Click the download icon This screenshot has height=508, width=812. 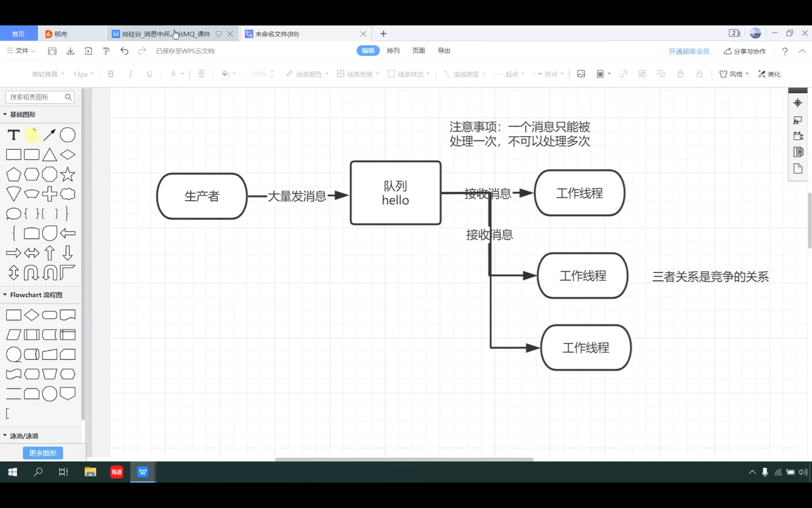coord(70,51)
